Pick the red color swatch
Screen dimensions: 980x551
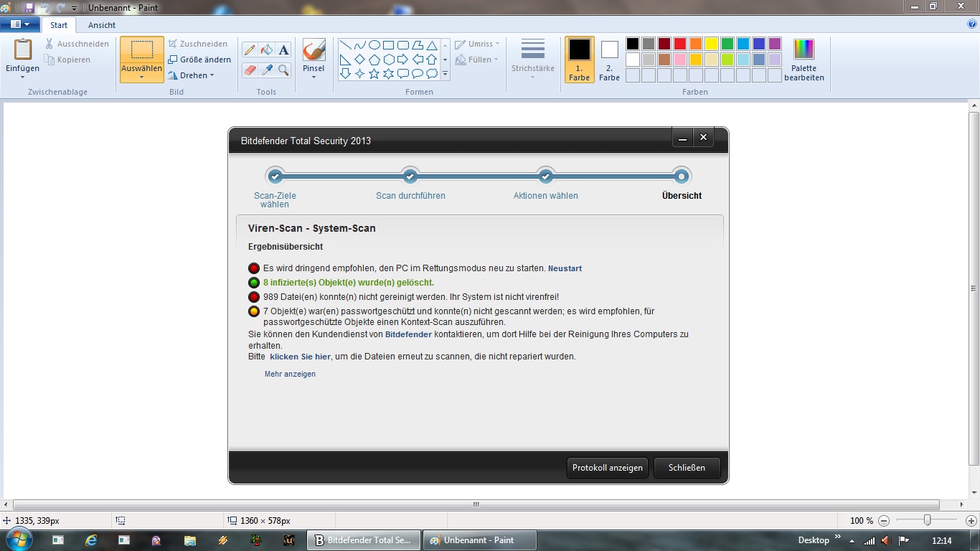coord(680,44)
